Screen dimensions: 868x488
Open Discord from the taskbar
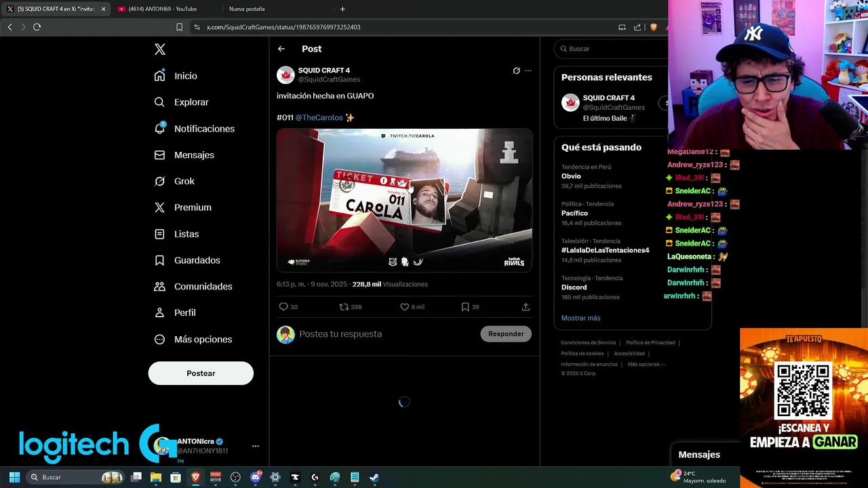click(256, 477)
